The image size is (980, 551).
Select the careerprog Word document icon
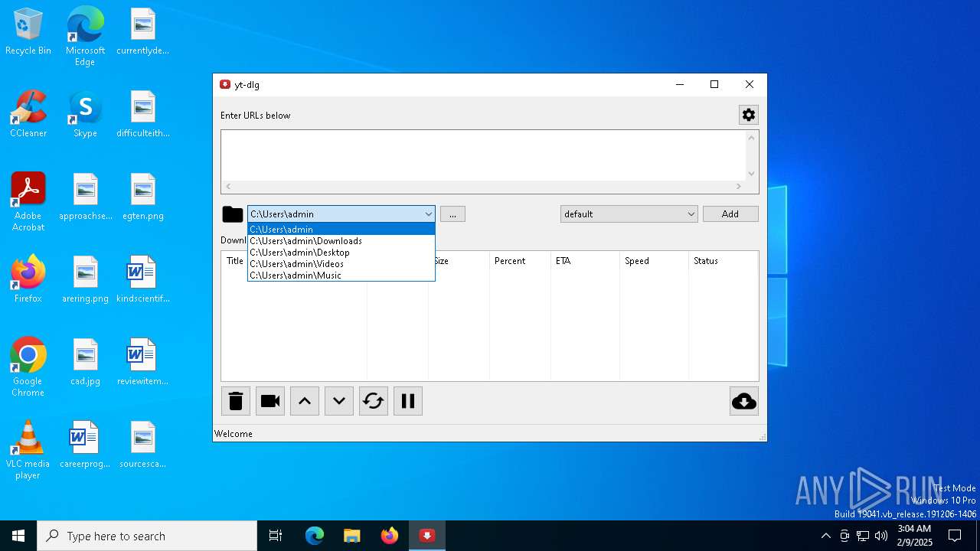(x=85, y=445)
